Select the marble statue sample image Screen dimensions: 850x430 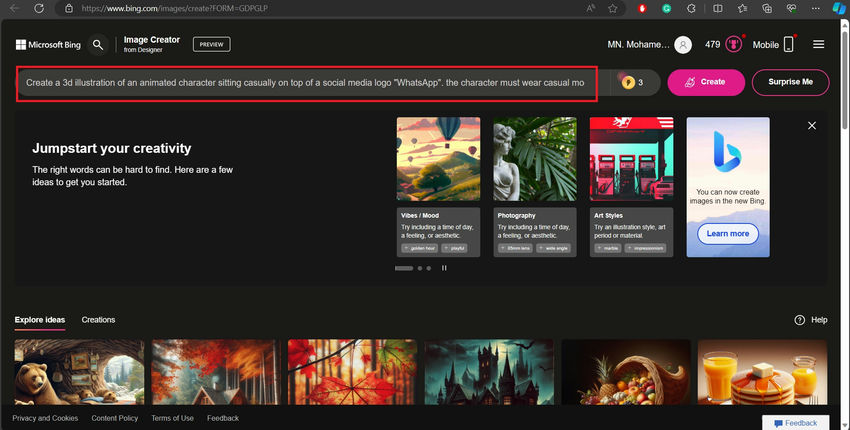coord(535,159)
